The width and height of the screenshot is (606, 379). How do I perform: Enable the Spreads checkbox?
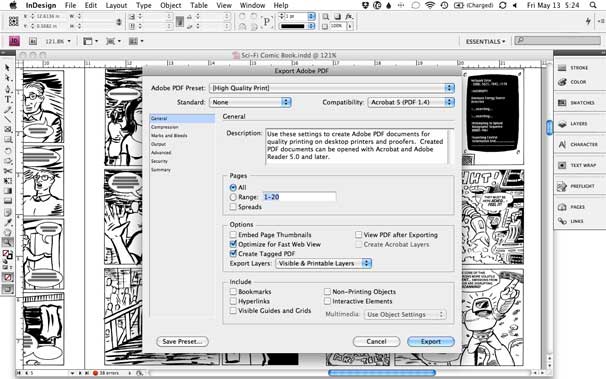click(x=233, y=207)
